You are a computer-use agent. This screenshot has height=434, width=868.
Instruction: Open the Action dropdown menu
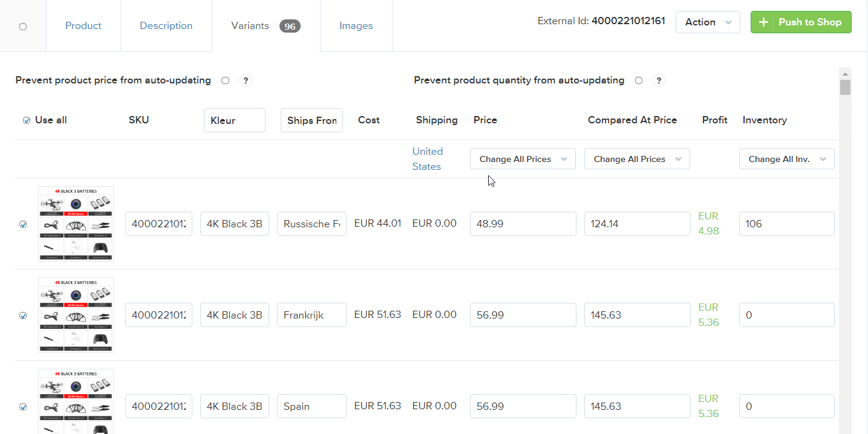[707, 22]
